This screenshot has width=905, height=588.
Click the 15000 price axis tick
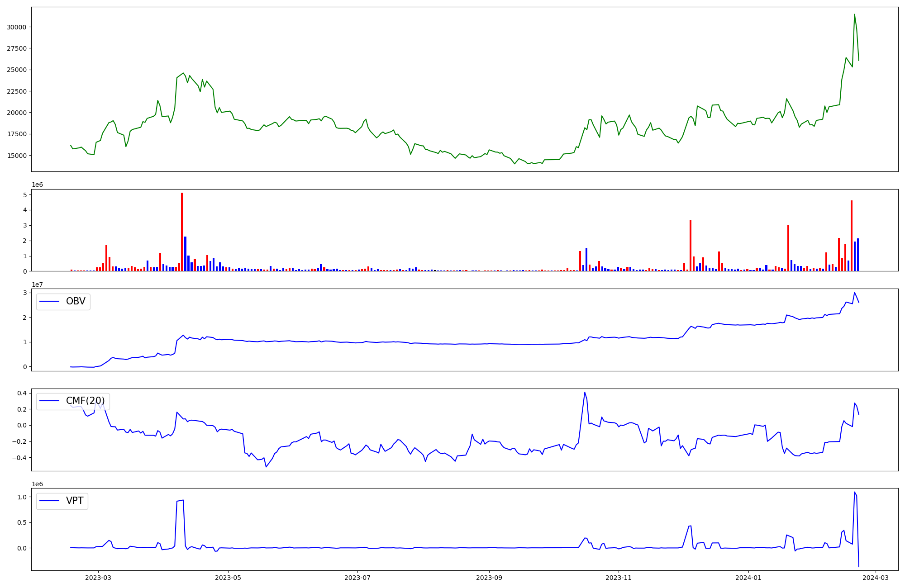click(16, 156)
